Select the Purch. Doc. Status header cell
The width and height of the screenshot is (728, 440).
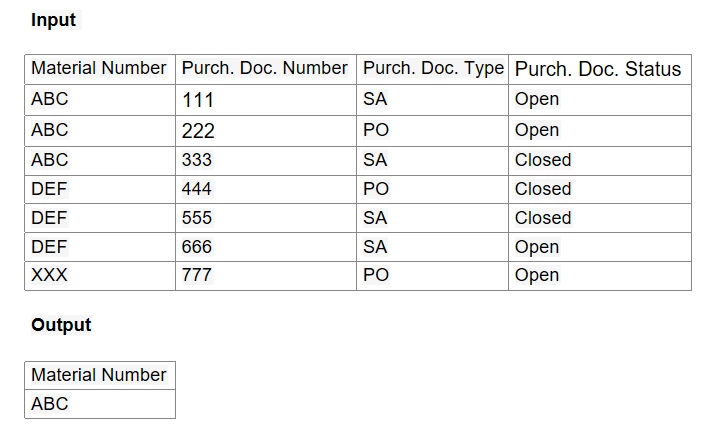click(x=600, y=69)
